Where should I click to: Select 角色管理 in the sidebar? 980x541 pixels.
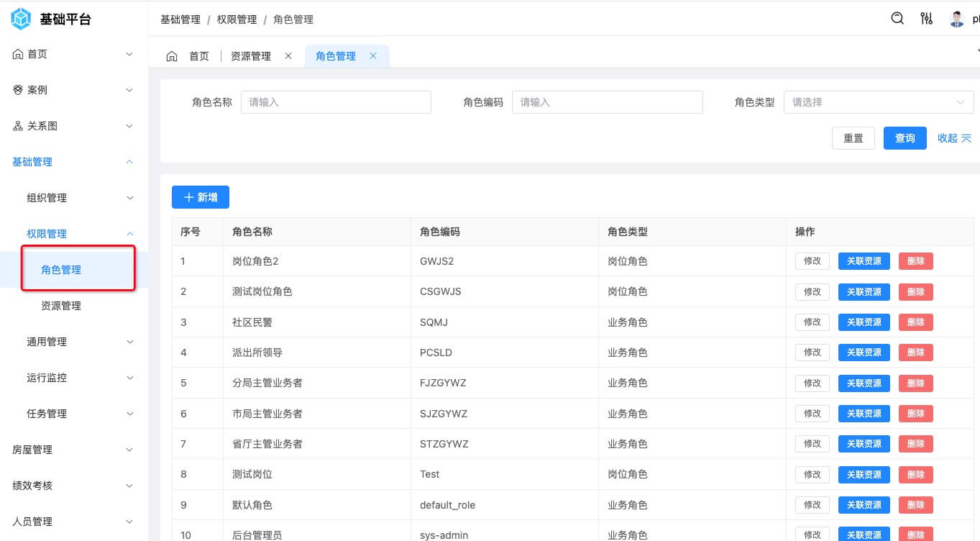pyautogui.click(x=61, y=270)
